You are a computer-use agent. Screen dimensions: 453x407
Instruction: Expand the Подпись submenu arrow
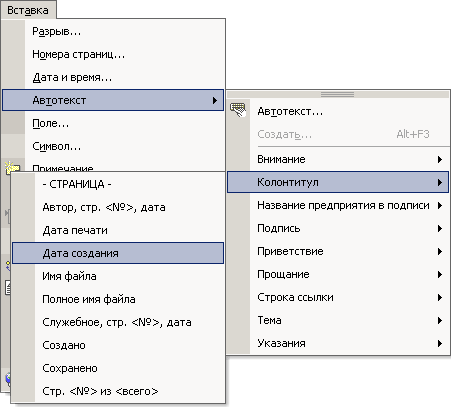[440, 228]
